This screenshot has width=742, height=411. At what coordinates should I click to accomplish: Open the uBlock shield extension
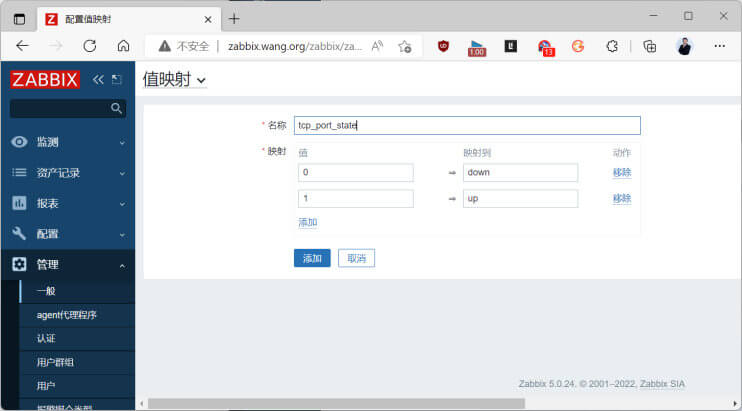coord(443,46)
